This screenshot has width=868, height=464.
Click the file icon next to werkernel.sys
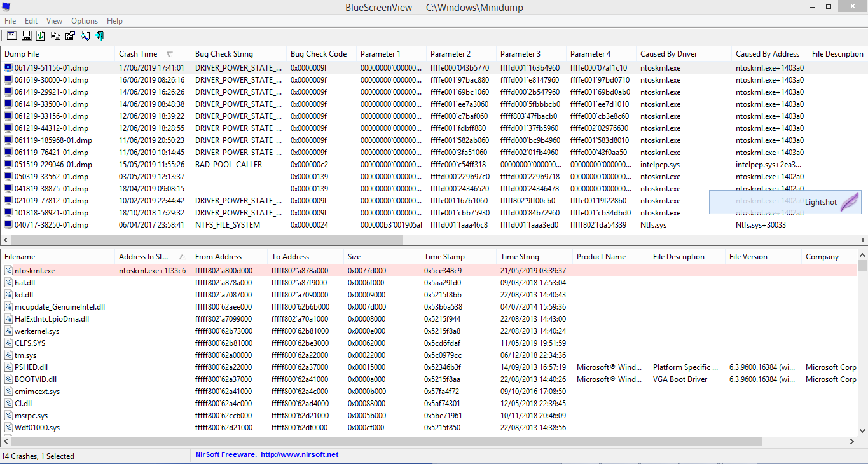8,331
